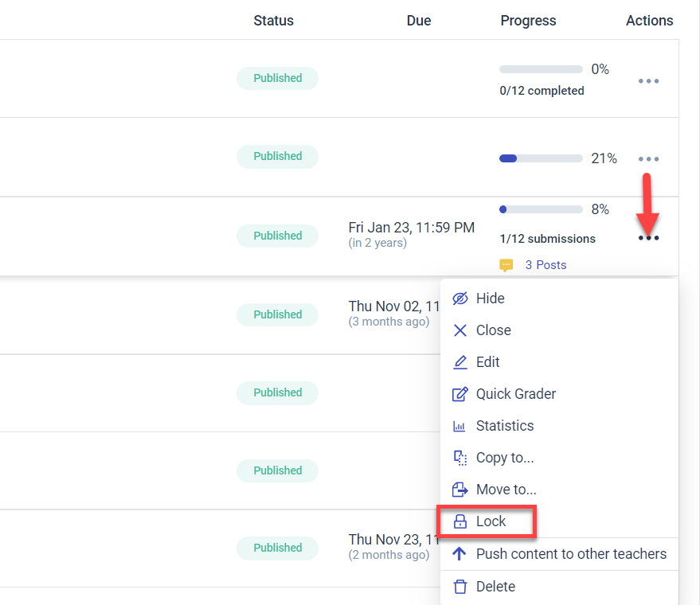The width and height of the screenshot is (700, 605).
Task: Click the 0% progress bar
Action: tap(541, 69)
